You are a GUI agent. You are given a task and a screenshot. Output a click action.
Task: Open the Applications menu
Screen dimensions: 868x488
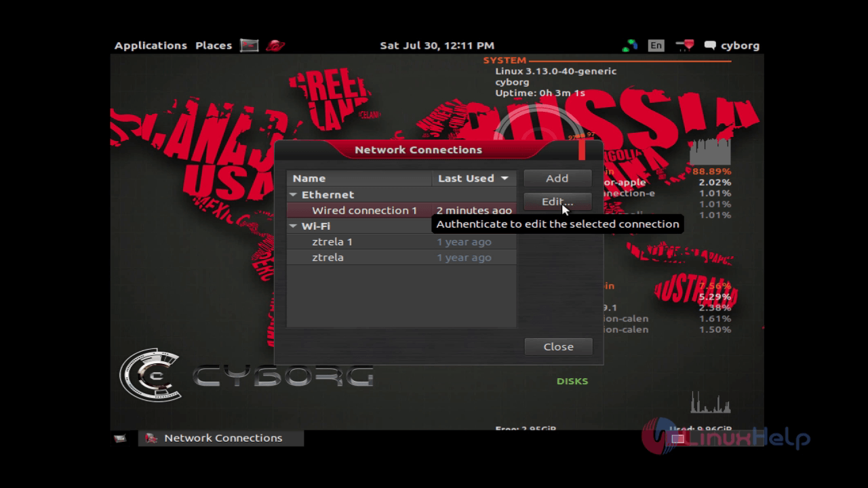tap(151, 45)
